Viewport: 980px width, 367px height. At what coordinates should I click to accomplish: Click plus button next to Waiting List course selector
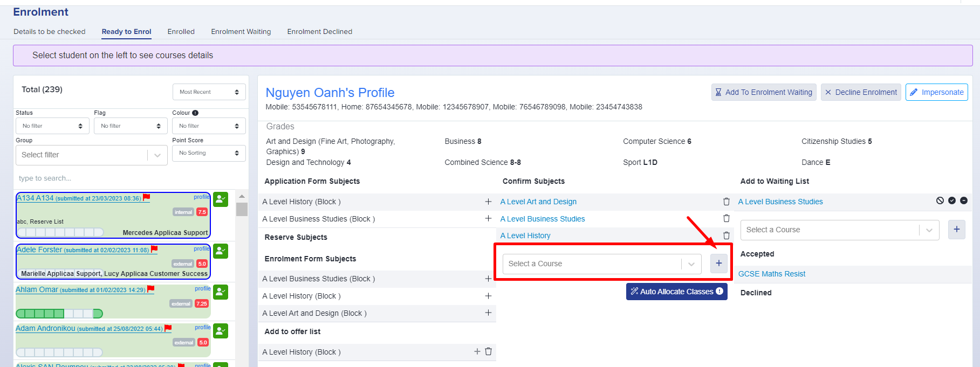(957, 230)
